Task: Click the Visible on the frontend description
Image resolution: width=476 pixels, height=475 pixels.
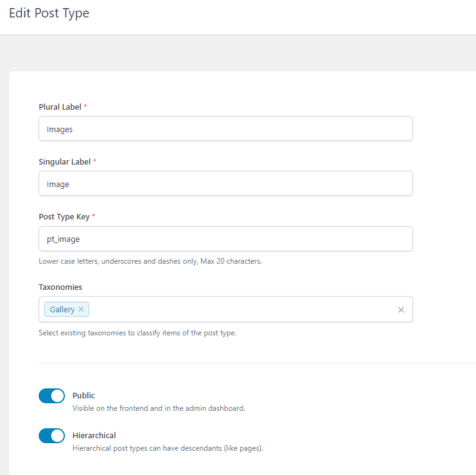Action: (158, 408)
